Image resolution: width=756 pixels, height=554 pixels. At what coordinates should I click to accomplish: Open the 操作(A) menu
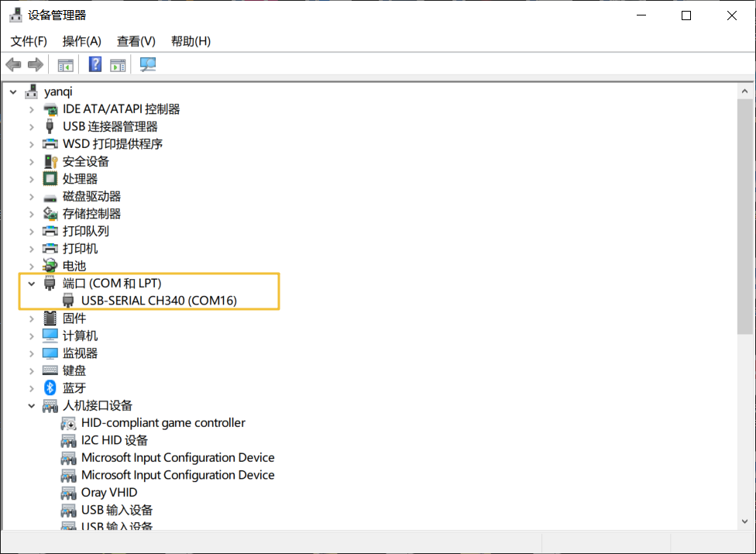pos(81,41)
